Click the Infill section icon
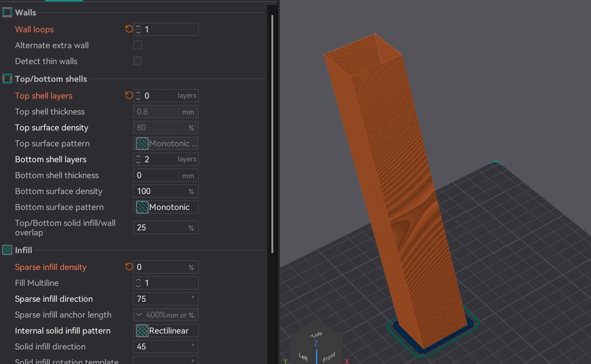This screenshot has width=591, height=364. [8, 250]
